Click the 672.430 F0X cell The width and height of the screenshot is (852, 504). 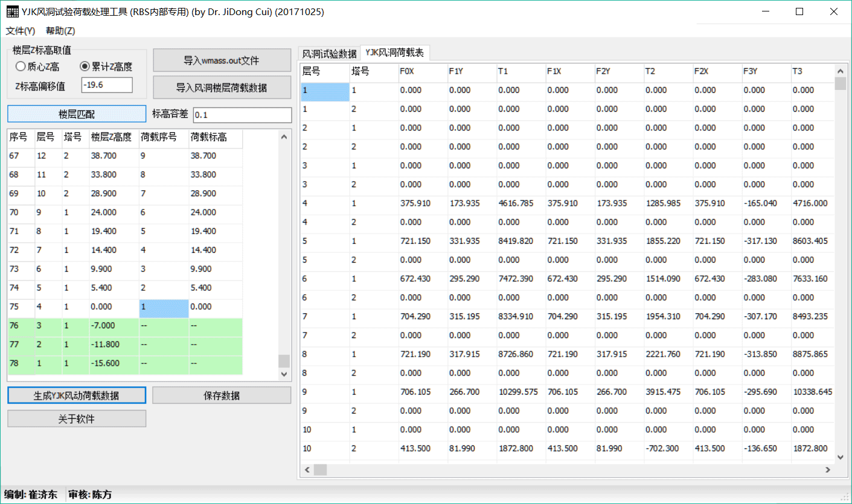[x=423, y=279]
